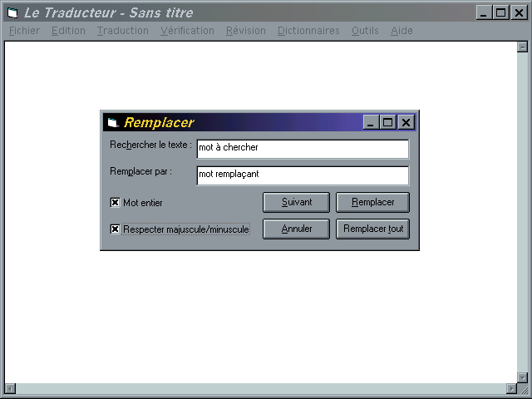Click the Le Traducteur title bar icon

coord(12,13)
